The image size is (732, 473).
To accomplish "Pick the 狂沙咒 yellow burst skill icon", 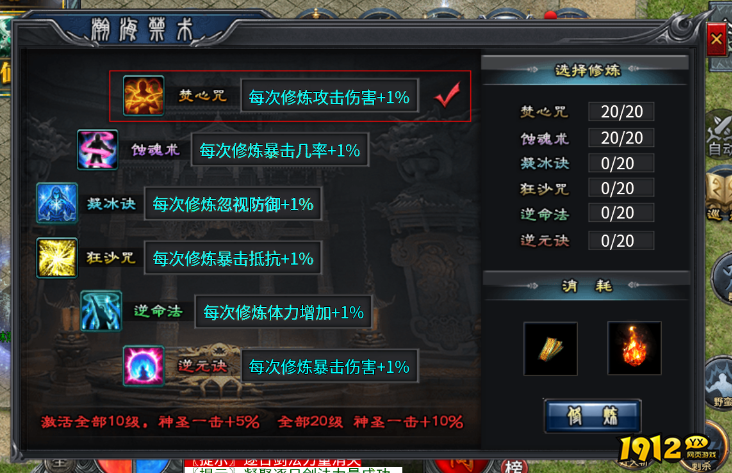I will click(57, 258).
